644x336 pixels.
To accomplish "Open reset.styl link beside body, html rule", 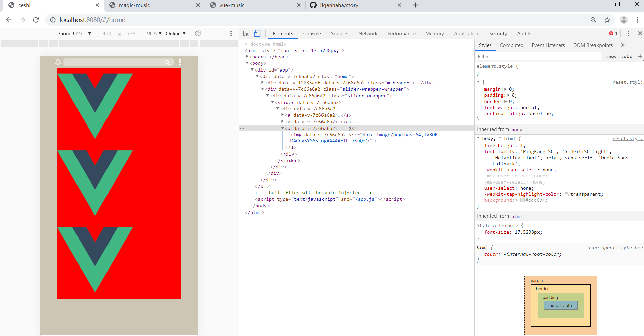I will tap(628, 139).
